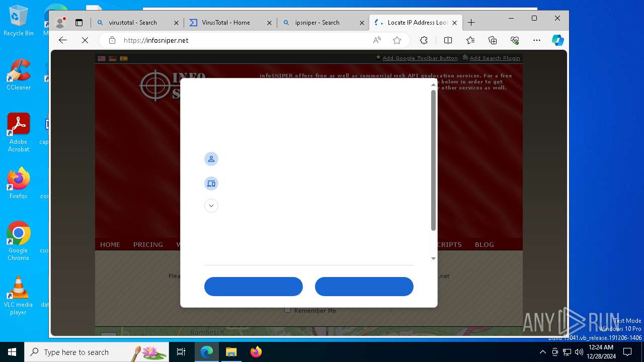Open Browser essentials heart icon
The height and width of the screenshot is (362, 644).
515,40
